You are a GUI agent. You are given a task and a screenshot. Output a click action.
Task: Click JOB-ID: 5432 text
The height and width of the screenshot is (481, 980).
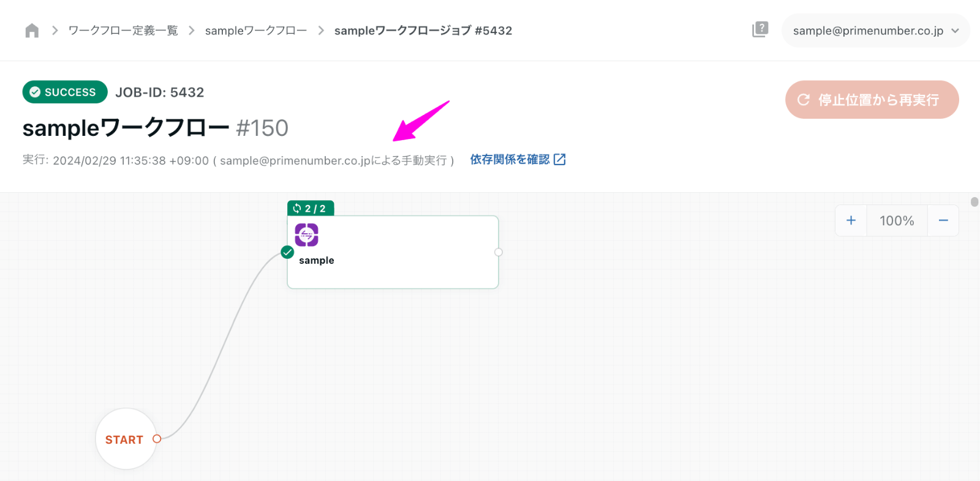pyautogui.click(x=160, y=92)
